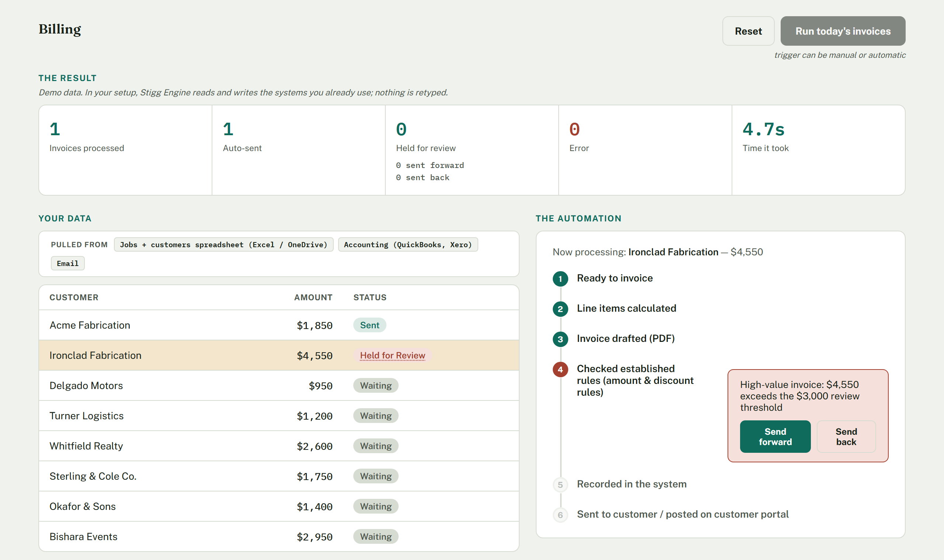Run today's invoices

[x=843, y=31]
